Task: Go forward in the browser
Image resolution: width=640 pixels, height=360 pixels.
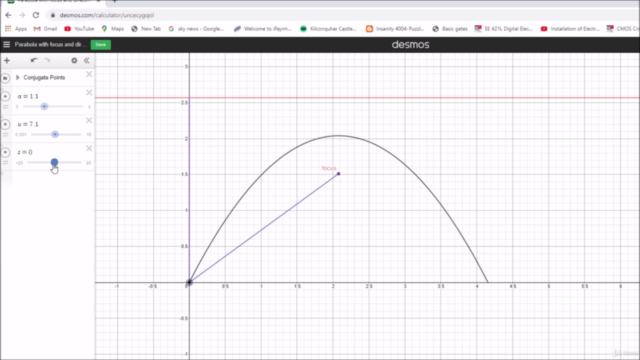Action: (22, 15)
